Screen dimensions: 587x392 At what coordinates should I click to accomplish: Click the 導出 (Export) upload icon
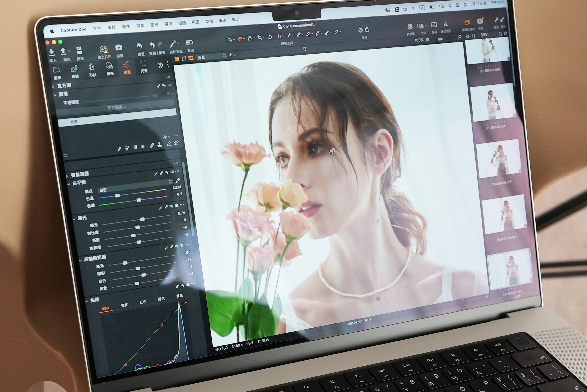coord(63,52)
